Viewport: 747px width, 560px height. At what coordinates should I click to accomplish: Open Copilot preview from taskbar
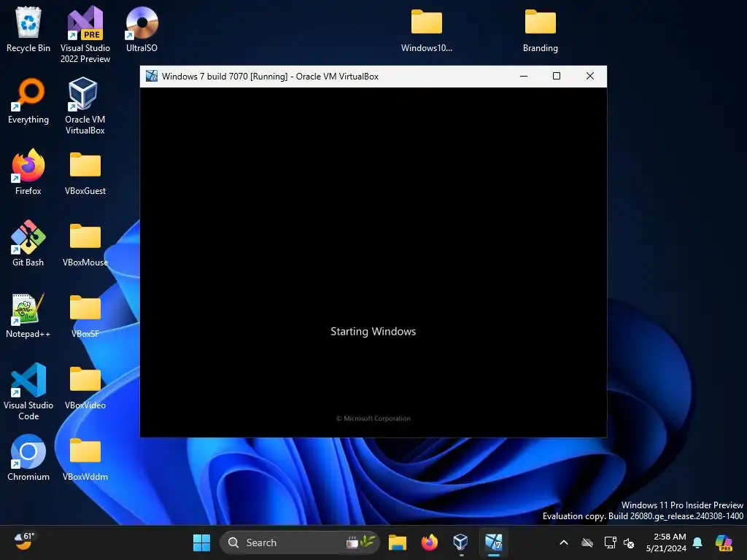(724, 542)
